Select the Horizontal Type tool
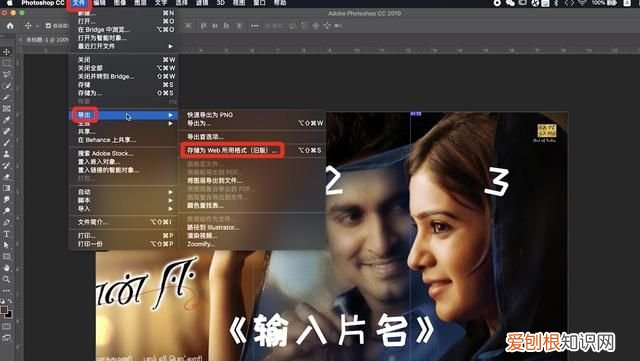640x361 pixels. click(7, 234)
